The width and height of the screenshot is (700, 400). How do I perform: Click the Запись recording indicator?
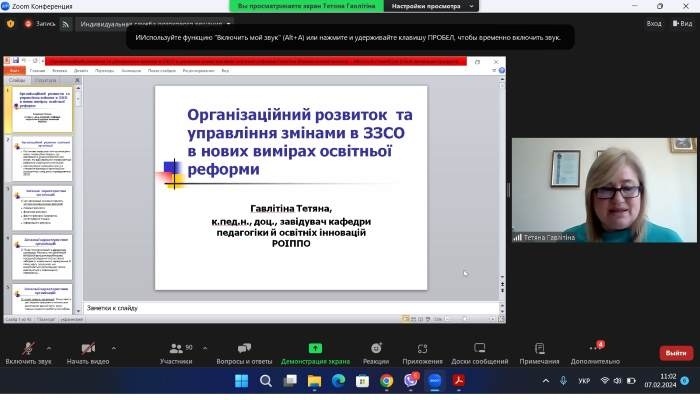click(x=40, y=24)
